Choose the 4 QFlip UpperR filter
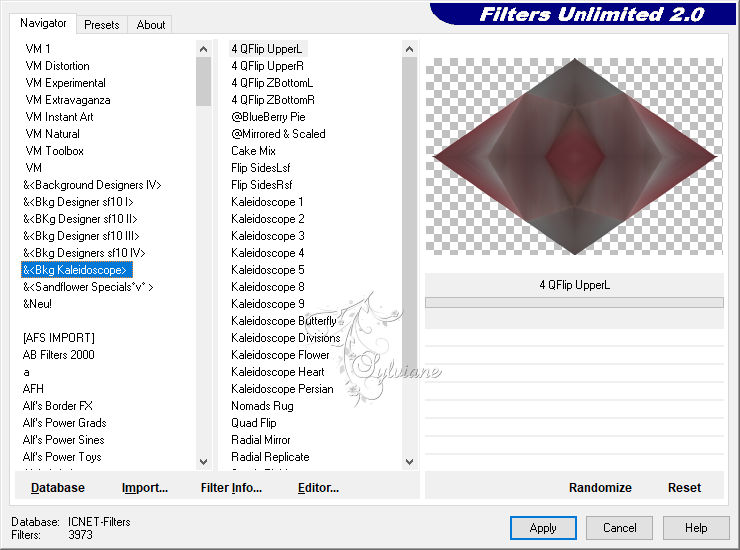 [268, 66]
